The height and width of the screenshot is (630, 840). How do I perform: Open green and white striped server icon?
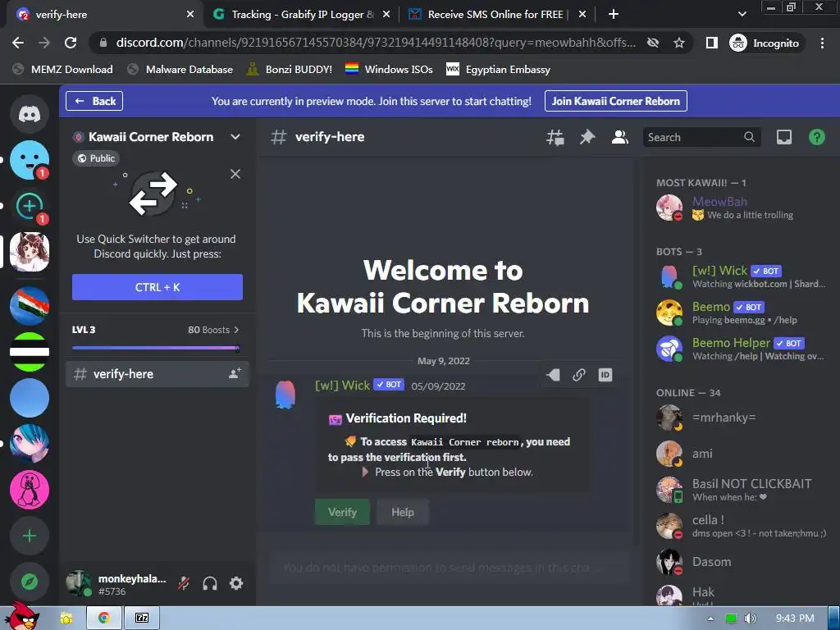(30, 352)
